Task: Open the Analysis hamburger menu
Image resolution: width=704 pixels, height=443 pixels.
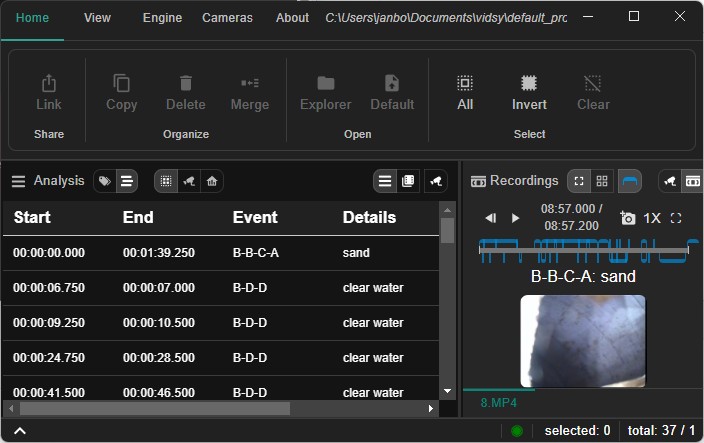Action: click(x=18, y=181)
